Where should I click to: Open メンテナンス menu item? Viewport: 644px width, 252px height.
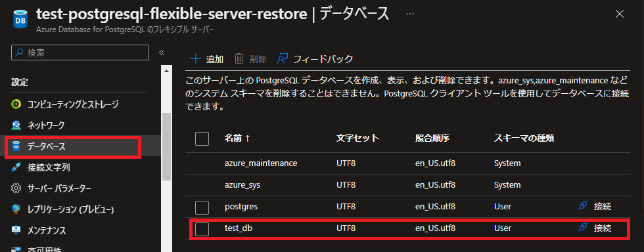coord(47,230)
